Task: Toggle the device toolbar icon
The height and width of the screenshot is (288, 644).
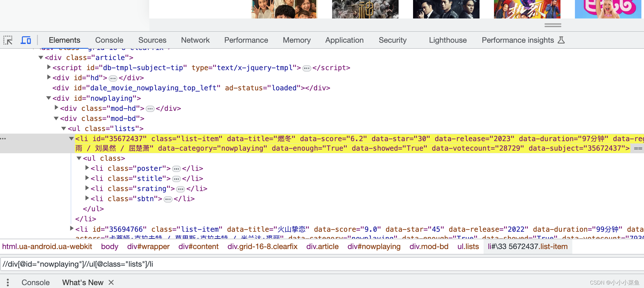Action: tap(26, 40)
